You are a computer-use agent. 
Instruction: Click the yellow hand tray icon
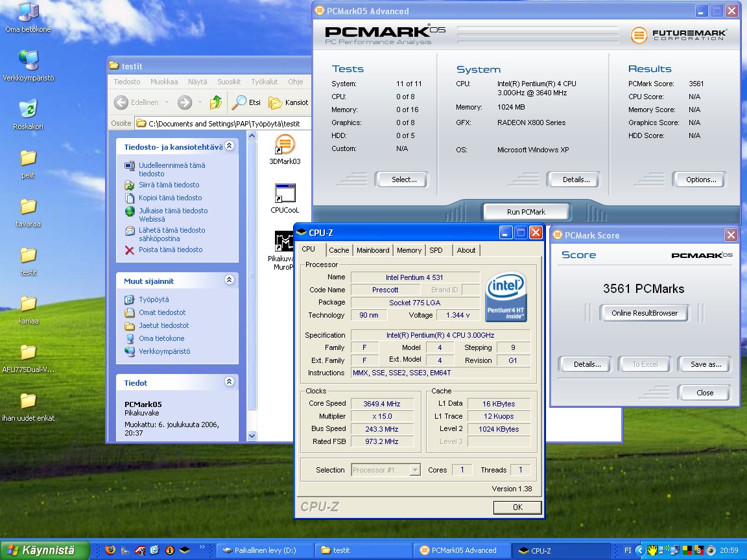point(652,550)
